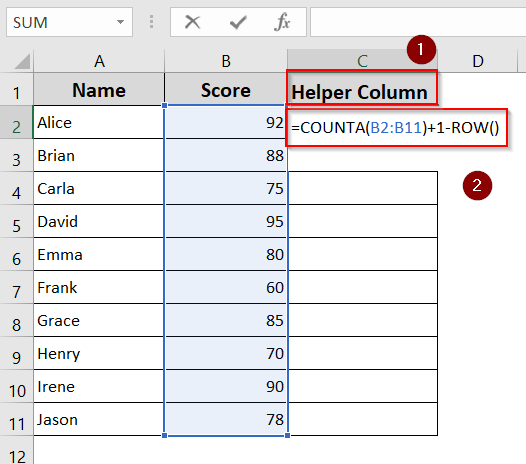Select row 11 header

pyautogui.click(x=16, y=419)
